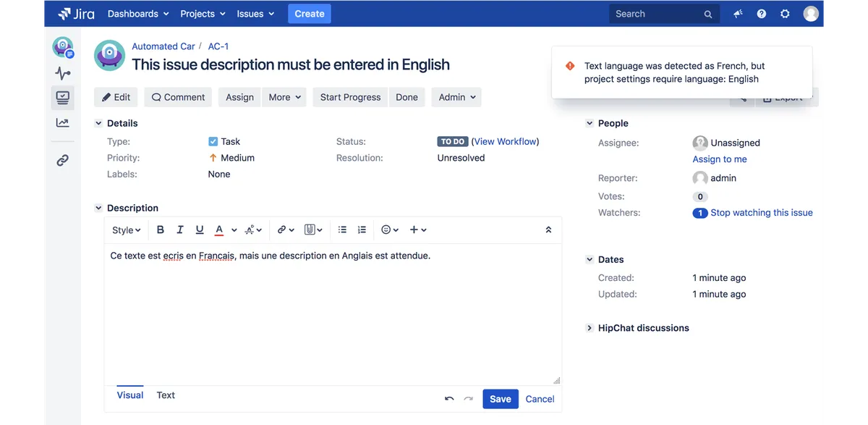Click the watchers count badge
The image size is (868, 425).
click(700, 213)
